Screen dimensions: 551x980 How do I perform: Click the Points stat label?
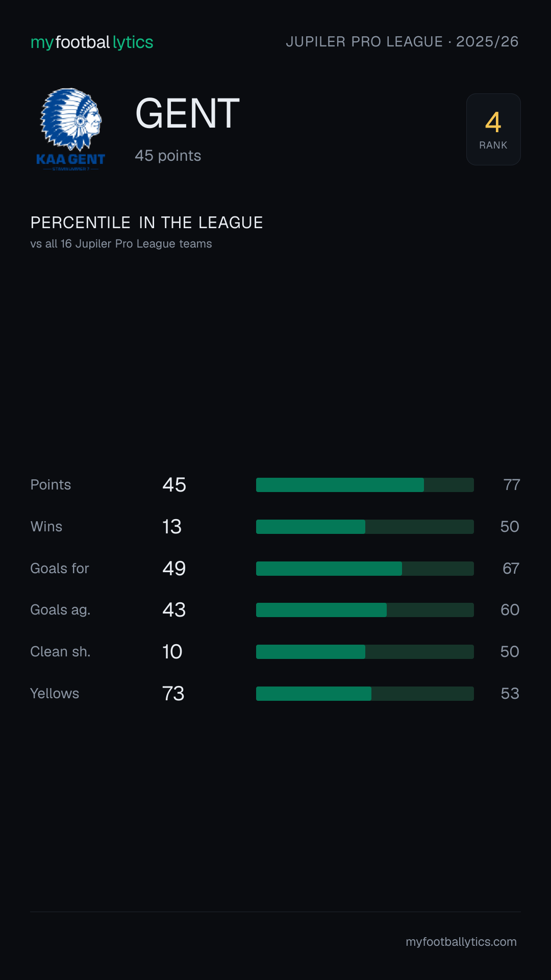coord(51,485)
